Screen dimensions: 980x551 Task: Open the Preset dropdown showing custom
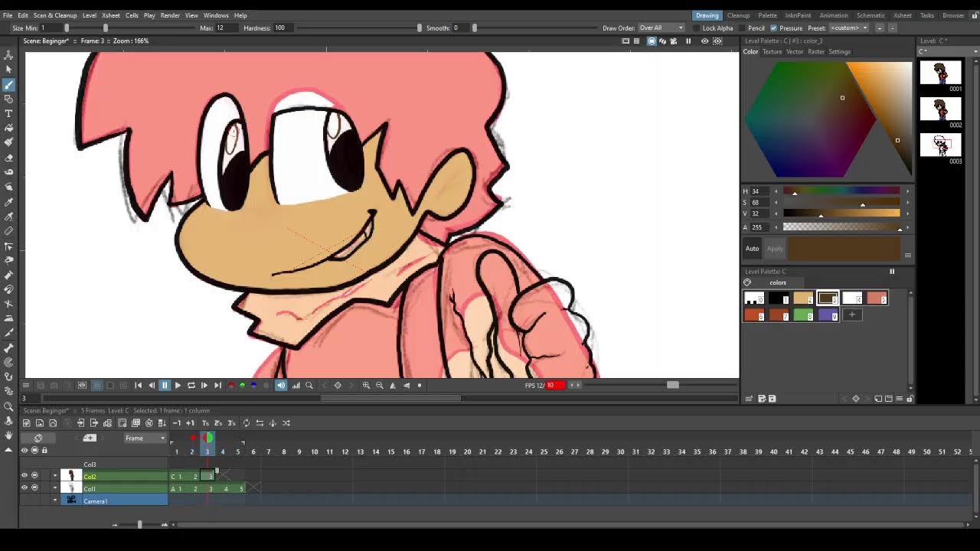[x=849, y=28]
